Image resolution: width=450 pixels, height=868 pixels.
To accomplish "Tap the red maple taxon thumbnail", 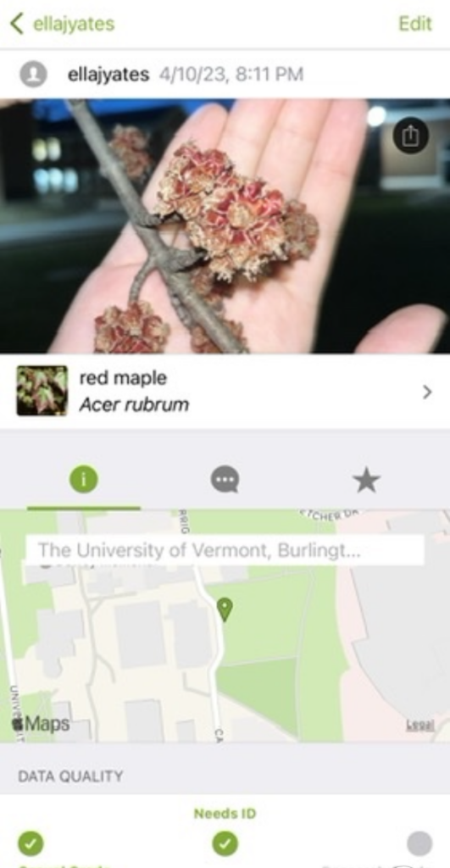I will pyautogui.click(x=42, y=390).
